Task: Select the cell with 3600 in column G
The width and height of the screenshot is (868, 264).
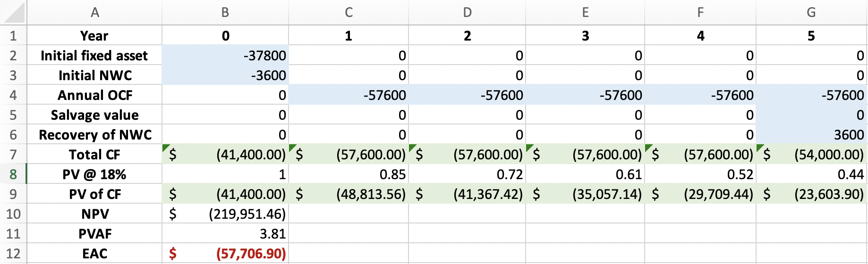Action: [811, 134]
